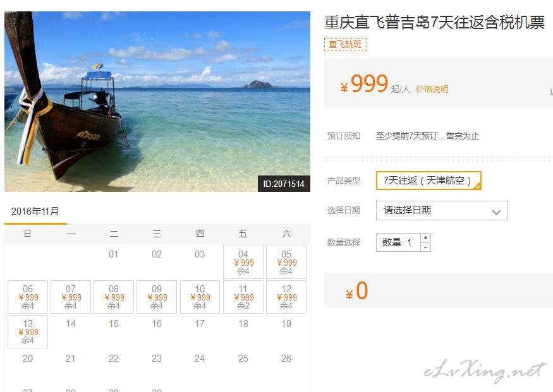Screen dimensions: 553x392
Task: Select the 09 calendar cell
Action: pos(157,297)
